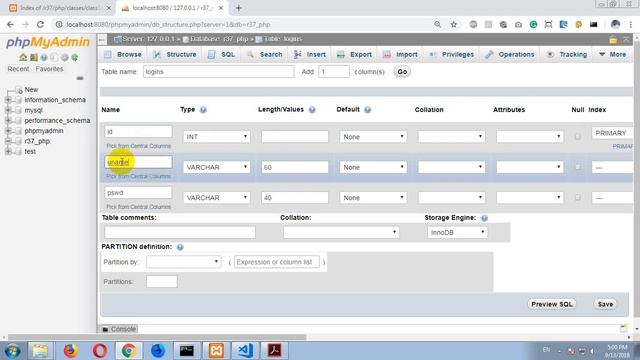Open Collation dropdown for uname row

click(x=451, y=167)
